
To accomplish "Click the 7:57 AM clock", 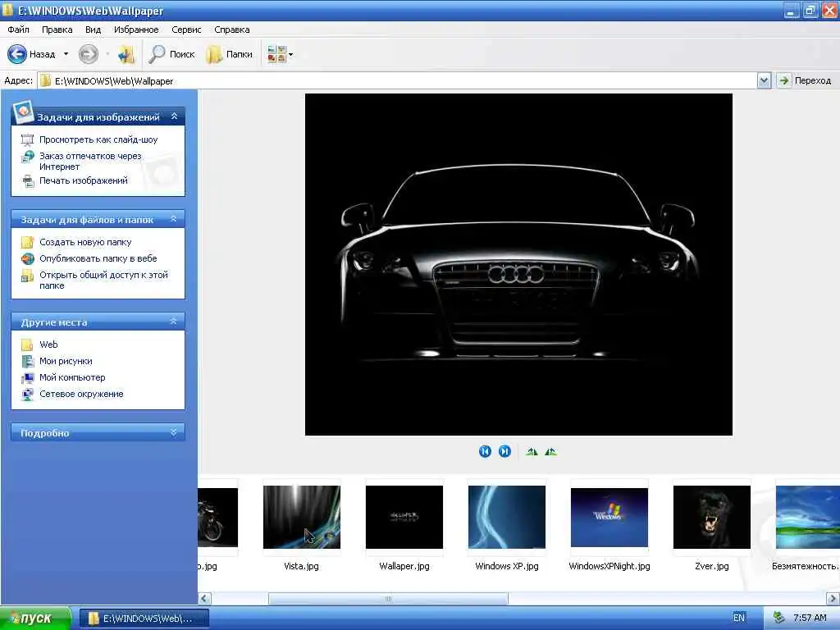I will point(810,618).
